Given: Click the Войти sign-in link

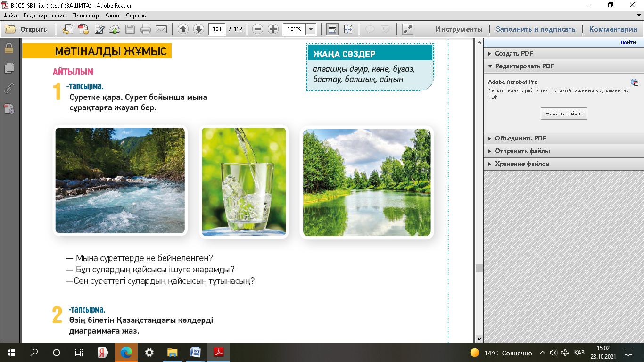Looking at the screenshot, I should point(628,43).
